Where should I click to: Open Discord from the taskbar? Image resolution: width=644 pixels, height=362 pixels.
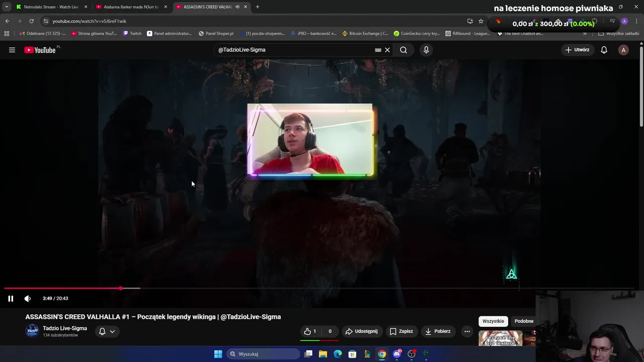point(397,354)
